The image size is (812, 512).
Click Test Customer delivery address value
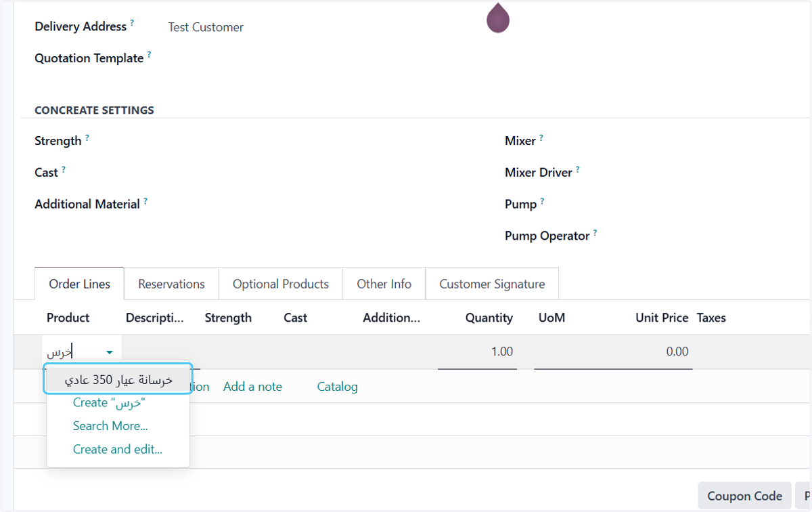pos(206,27)
